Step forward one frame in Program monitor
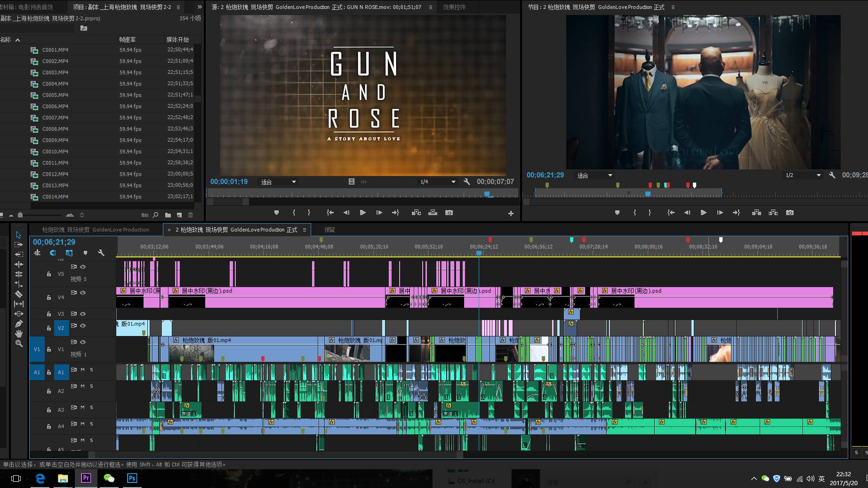This screenshot has width=868, height=488. click(x=720, y=213)
